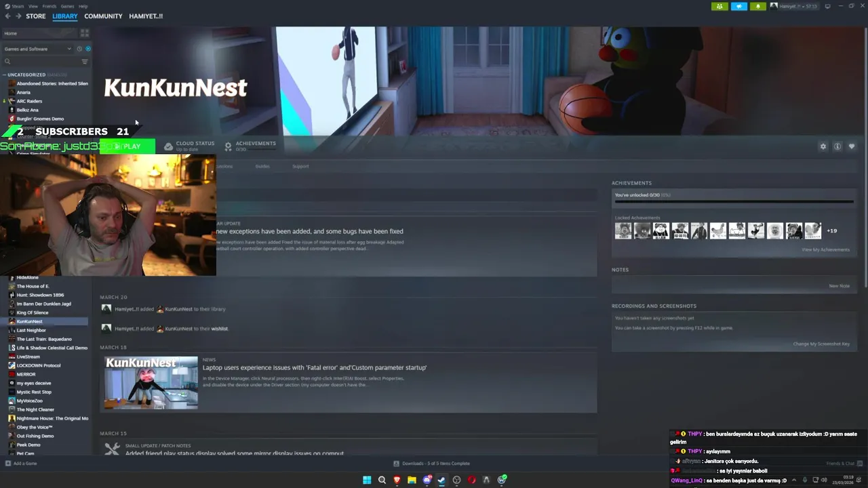The width and height of the screenshot is (868, 488).
Task: Open the library advanced filter icon
Action: [x=85, y=62]
